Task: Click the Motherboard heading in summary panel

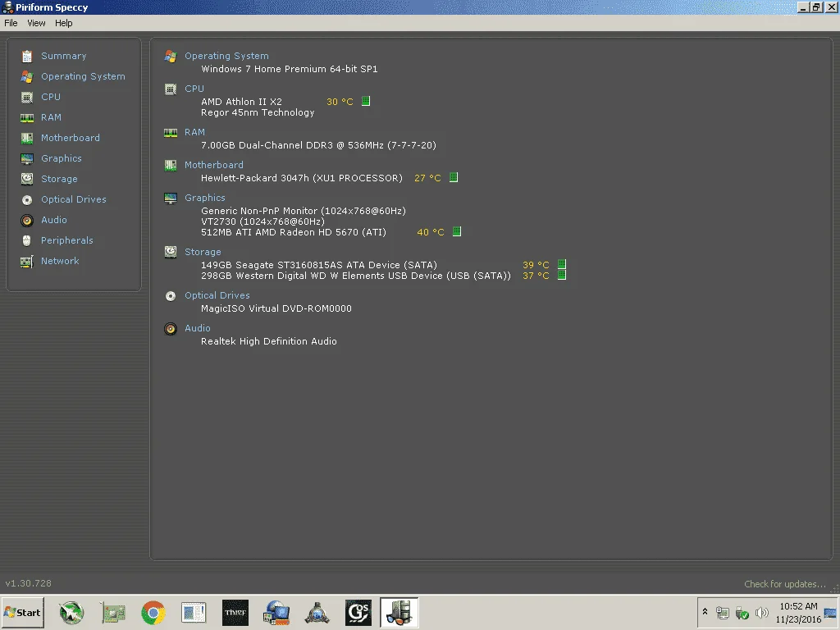Action: pyautogui.click(x=214, y=165)
